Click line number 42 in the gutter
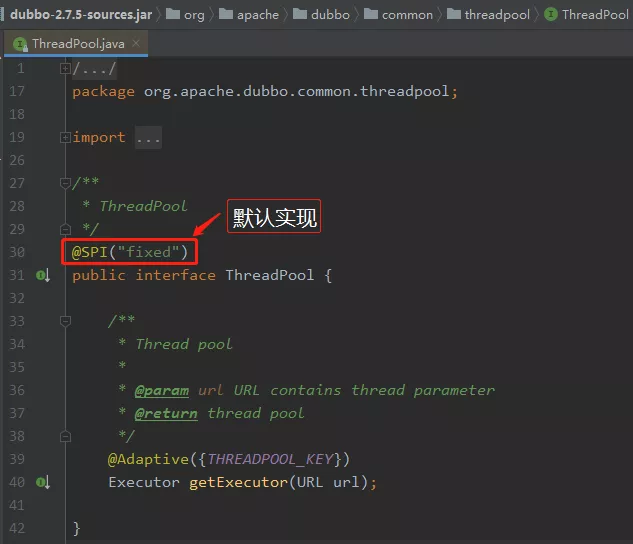Image resolution: width=633 pixels, height=544 pixels. click(17, 528)
